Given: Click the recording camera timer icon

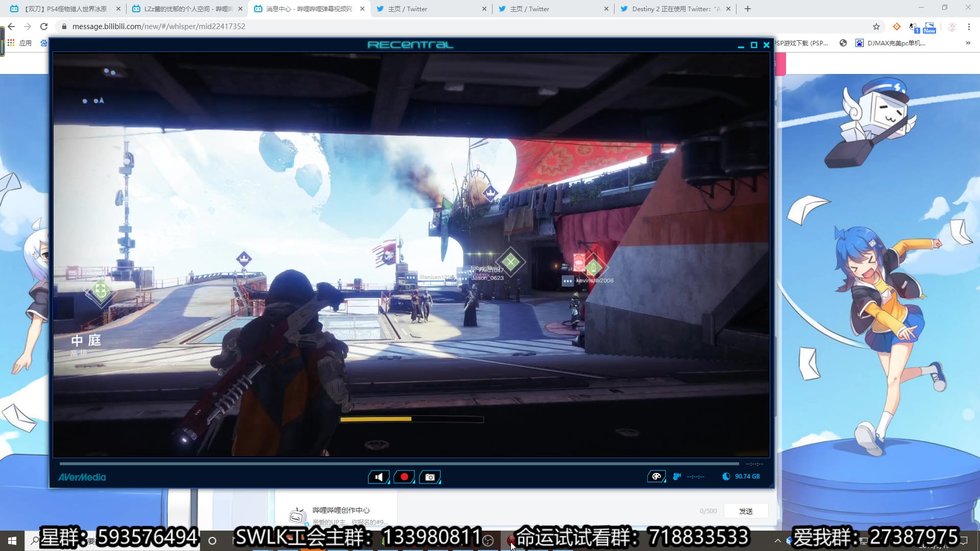Looking at the screenshot, I should [x=677, y=477].
